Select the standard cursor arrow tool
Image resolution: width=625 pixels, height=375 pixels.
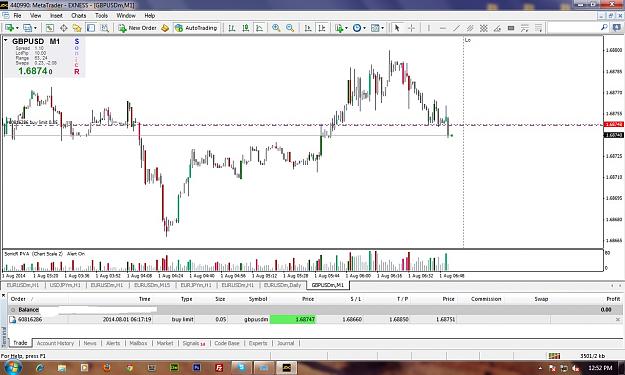(x=397, y=28)
